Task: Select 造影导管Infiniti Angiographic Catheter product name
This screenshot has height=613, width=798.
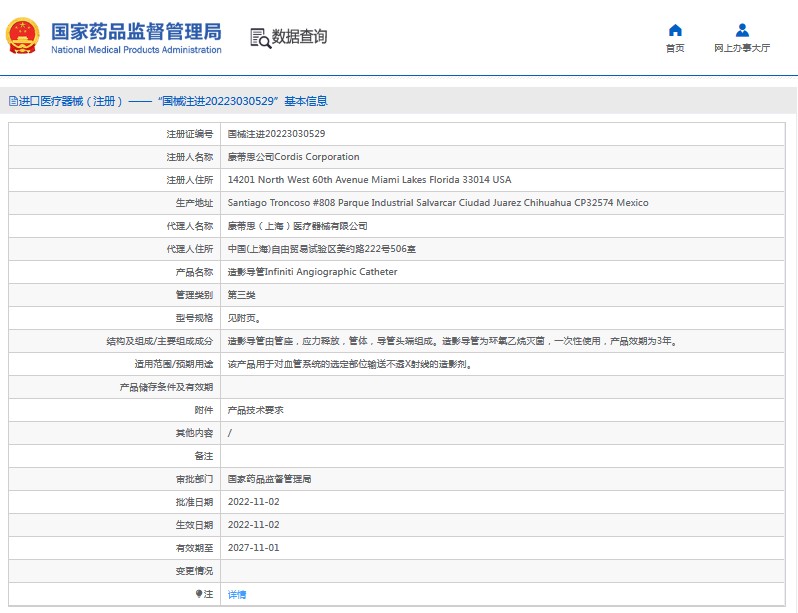Action: coord(312,272)
